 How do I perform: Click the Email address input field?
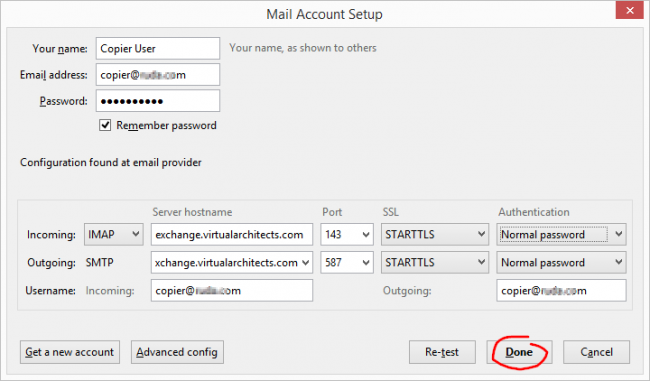(158, 75)
